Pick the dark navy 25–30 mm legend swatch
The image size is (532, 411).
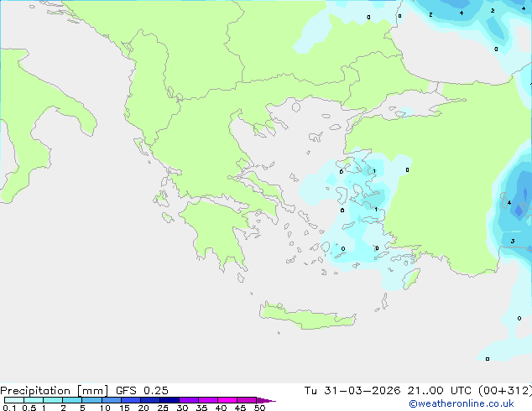[170, 400]
